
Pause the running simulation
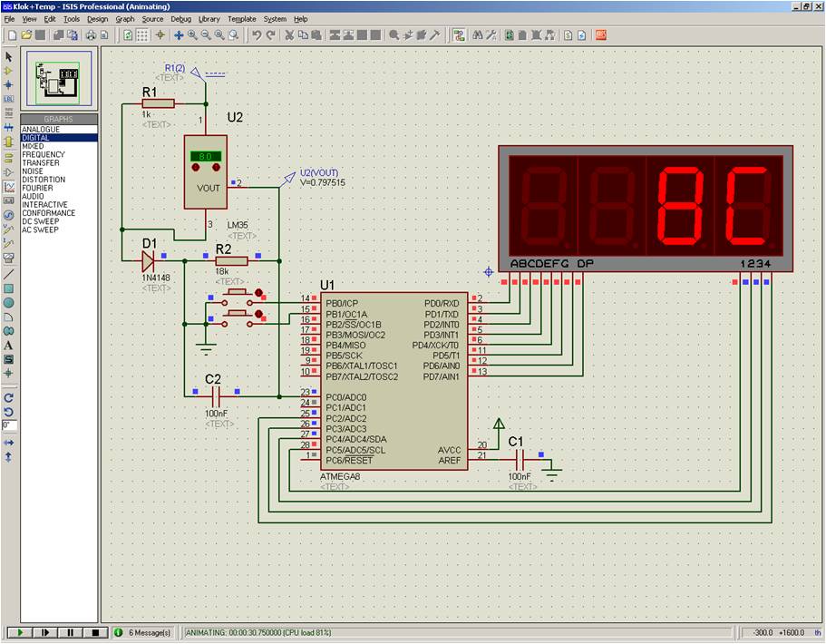point(70,632)
